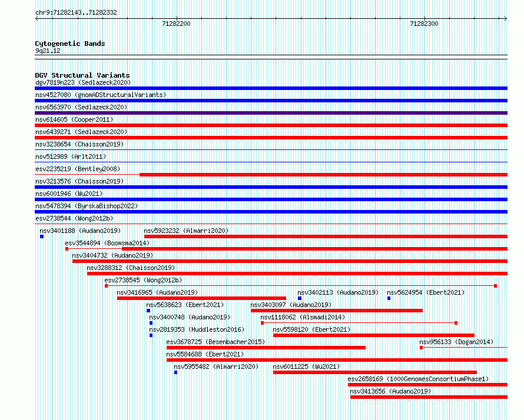The height and width of the screenshot is (420, 524).
Task: Click nsv3403097 (Audano2019) label
Action: [291, 305]
